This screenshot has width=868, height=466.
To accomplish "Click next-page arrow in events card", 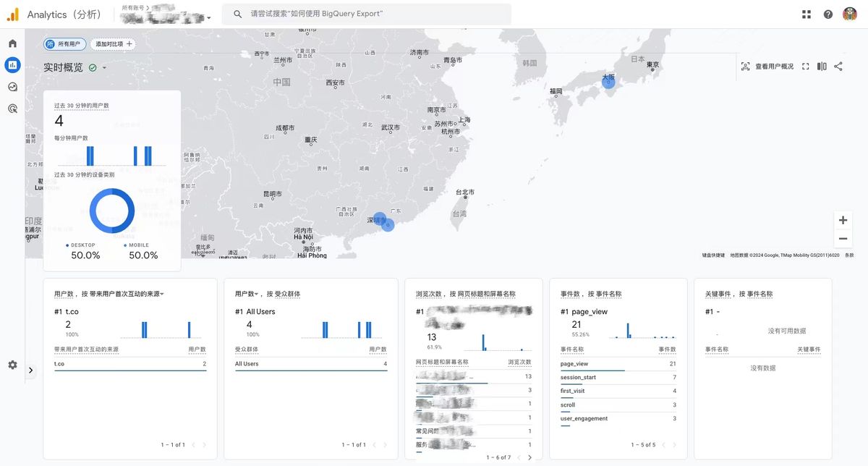I will (674, 445).
